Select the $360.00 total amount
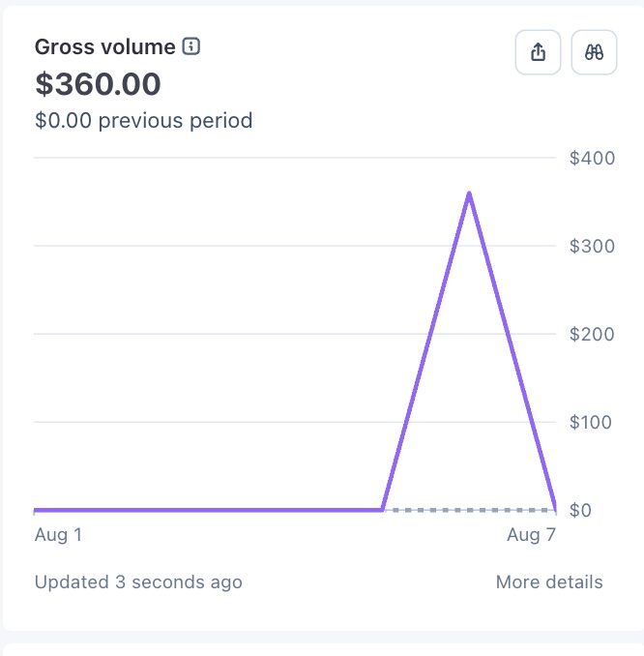Screen dimensions: 644x656 coord(98,83)
